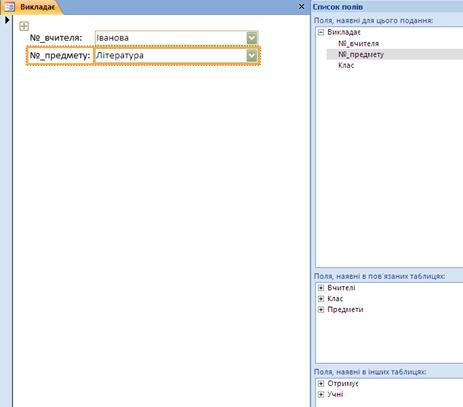Click the layout move handle icon
Viewport: 463px width, 407px height.
click(24, 26)
